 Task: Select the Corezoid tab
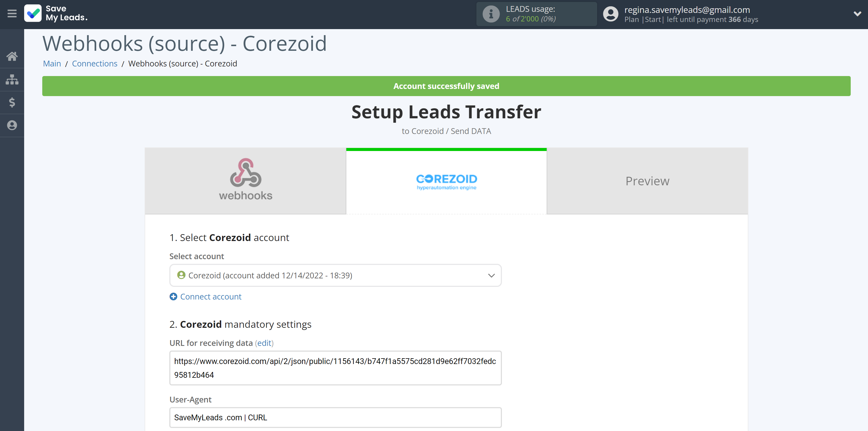[446, 181]
